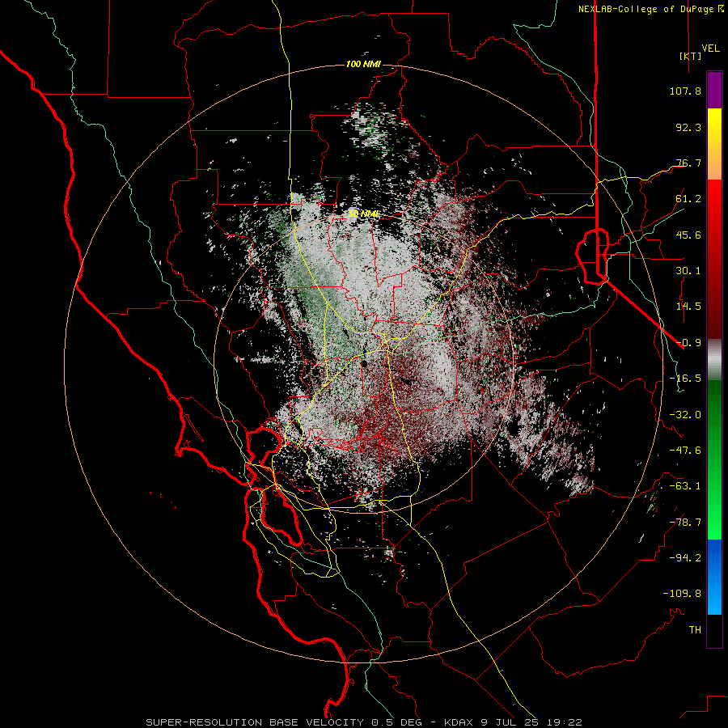This screenshot has width=728, height=728.
Task: Select the 45.6 velocity scale value
Action: 688,235
